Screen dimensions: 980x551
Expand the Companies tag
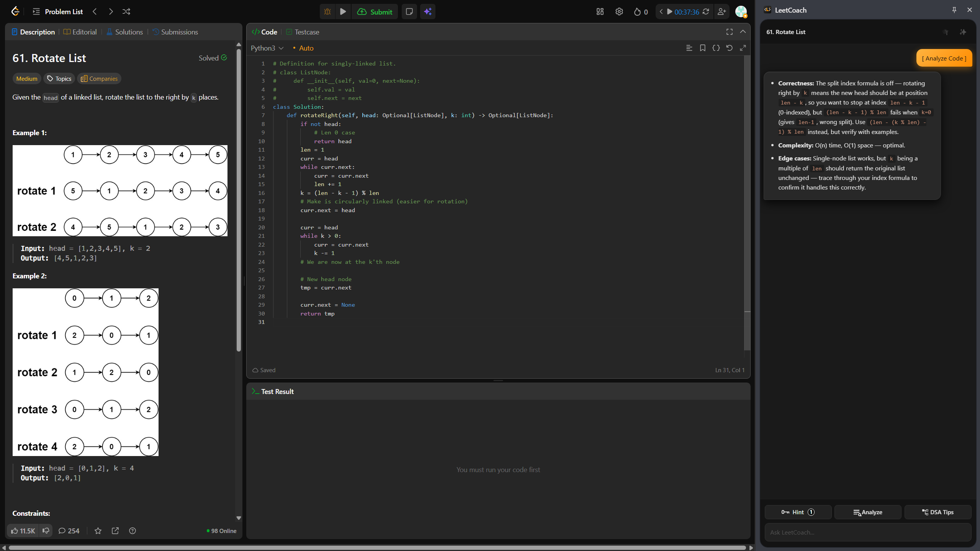click(99, 78)
